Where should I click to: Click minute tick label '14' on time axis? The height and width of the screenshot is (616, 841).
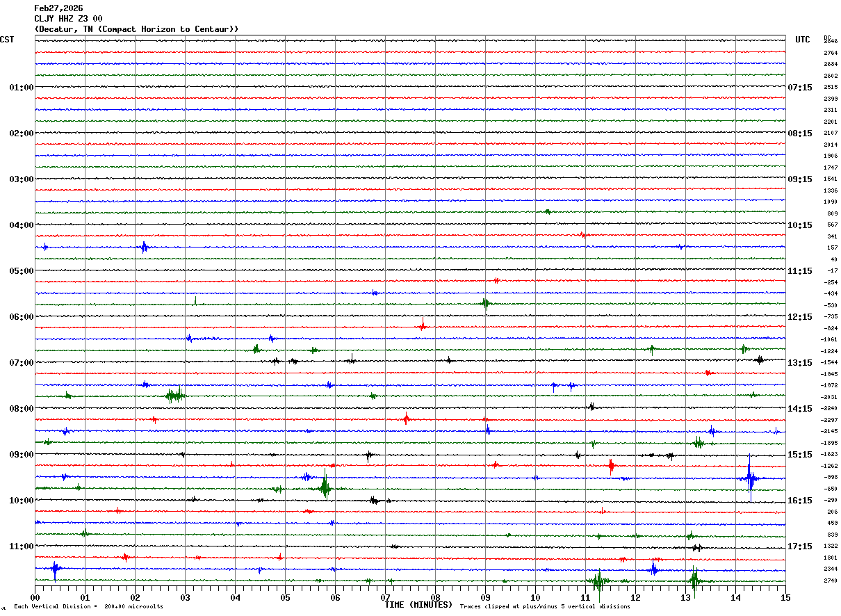pyautogui.click(x=735, y=597)
